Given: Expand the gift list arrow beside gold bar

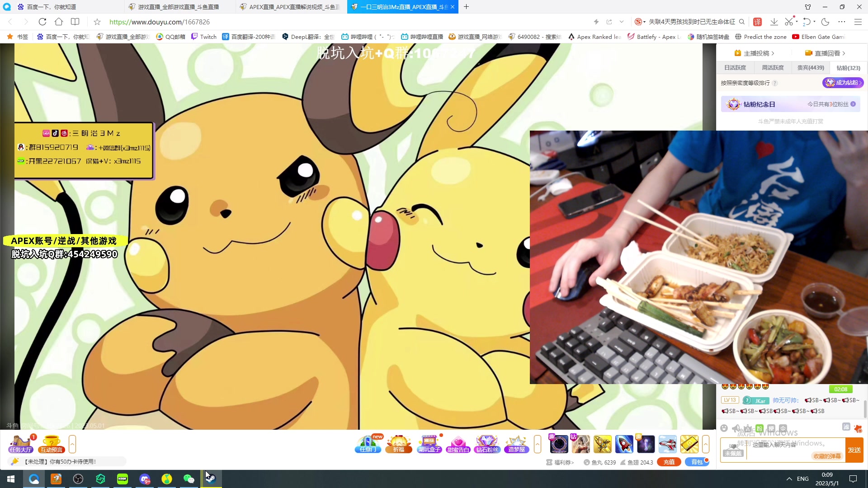Looking at the screenshot, I should coord(706,444).
